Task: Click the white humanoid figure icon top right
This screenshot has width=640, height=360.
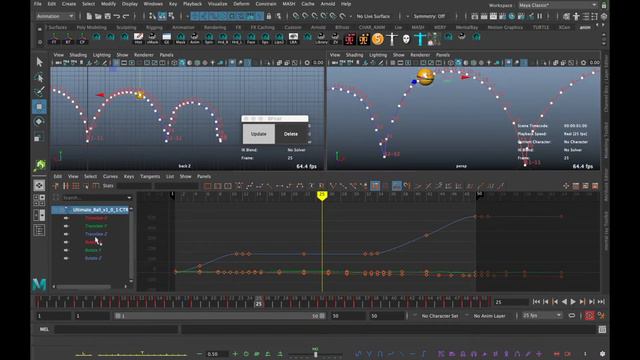Action: (x=576, y=16)
